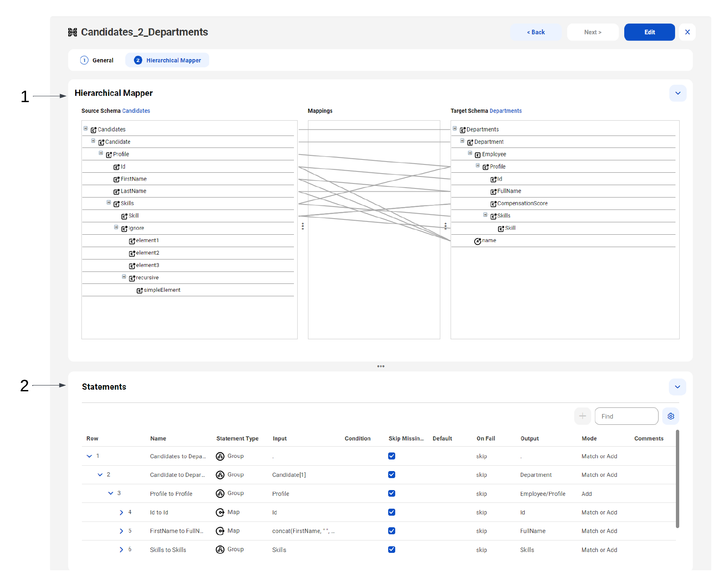Select the Employee/Profile output cell

tap(543, 494)
